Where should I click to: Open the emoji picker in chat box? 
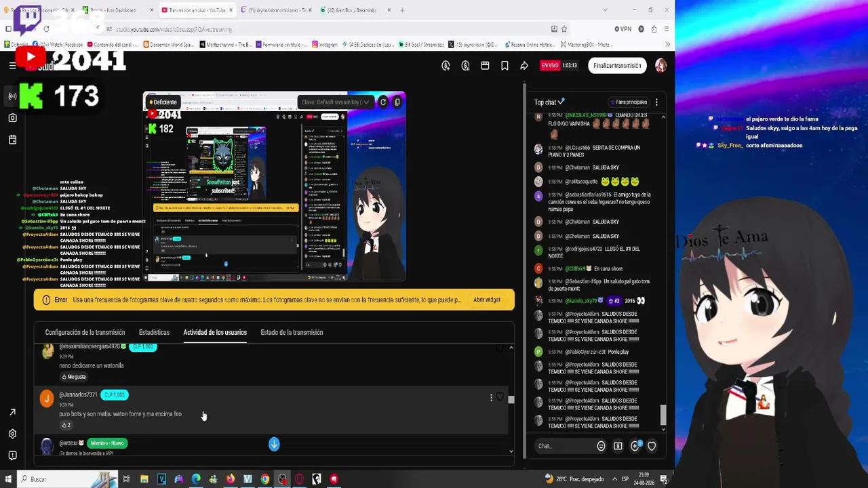pyautogui.click(x=601, y=446)
